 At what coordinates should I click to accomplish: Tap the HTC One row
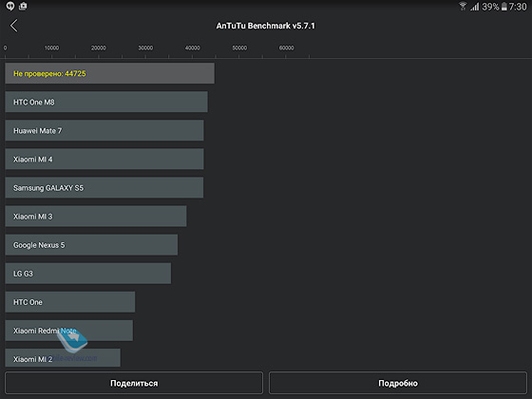70,302
